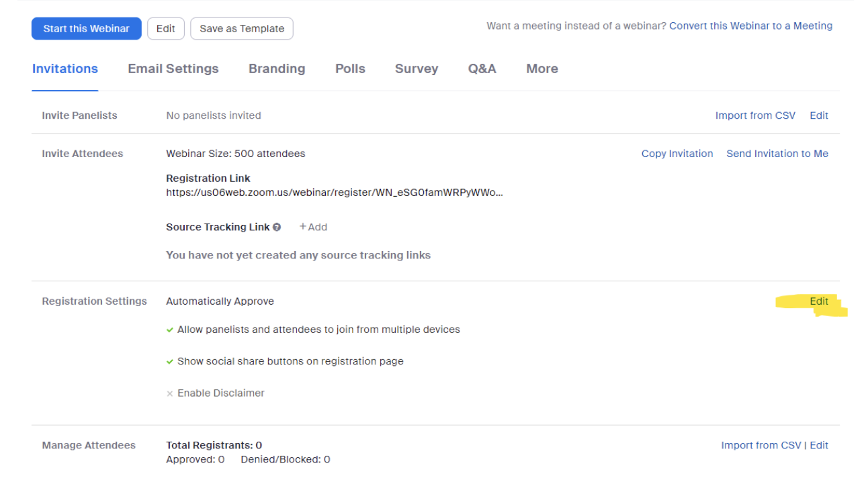Screen dimensions: 868x486
Task: Send Invitation to Me
Action: [x=777, y=154]
